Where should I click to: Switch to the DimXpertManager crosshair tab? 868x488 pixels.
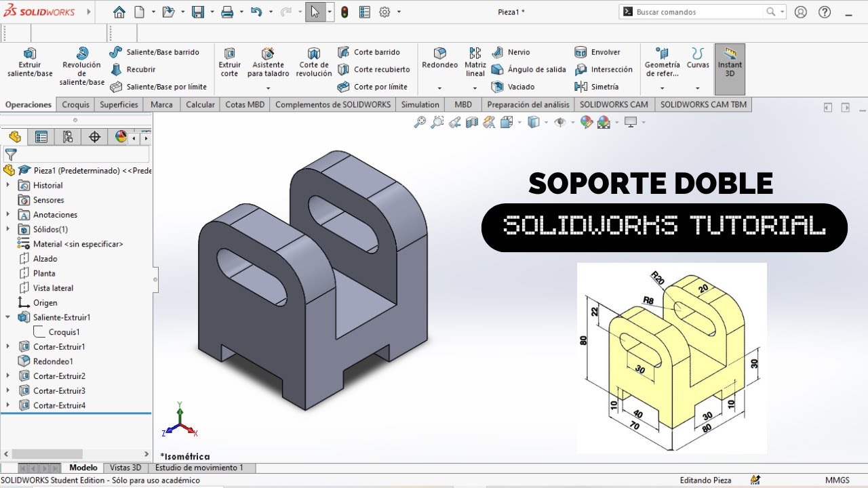click(x=94, y=137)
